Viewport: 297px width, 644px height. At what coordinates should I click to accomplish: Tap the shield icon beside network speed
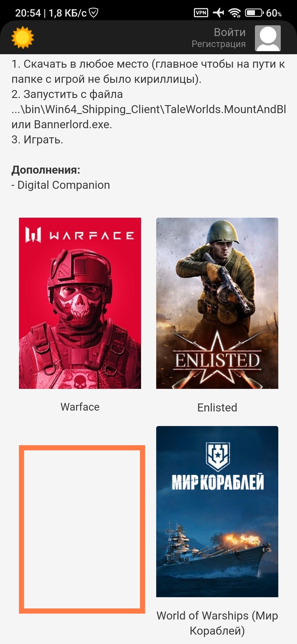coord(94,13)
